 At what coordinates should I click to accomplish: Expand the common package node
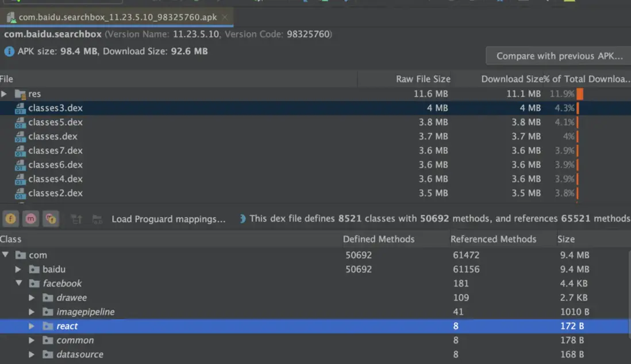tap(32, 340)
